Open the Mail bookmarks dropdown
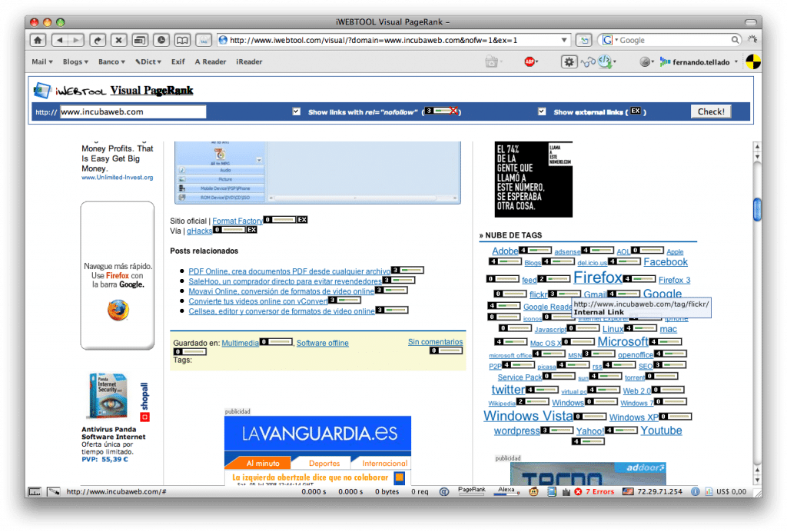This screenshot has height=532, width=787. click(x=42, y=62)
